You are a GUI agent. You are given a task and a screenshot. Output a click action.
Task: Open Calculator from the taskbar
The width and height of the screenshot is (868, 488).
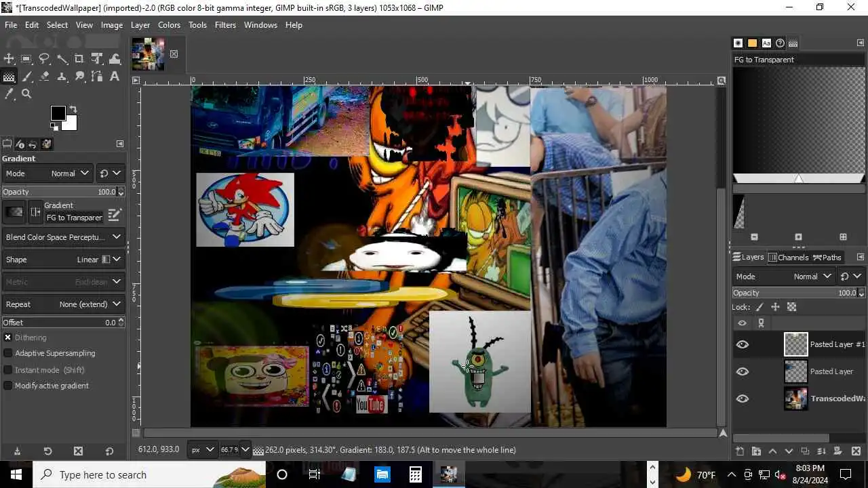(x=416, y=474)
